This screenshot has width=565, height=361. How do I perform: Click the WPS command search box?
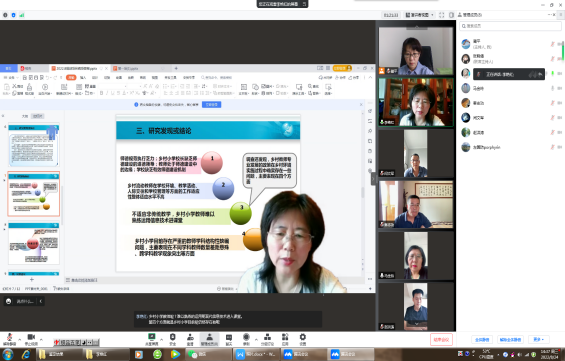[217, 77]
